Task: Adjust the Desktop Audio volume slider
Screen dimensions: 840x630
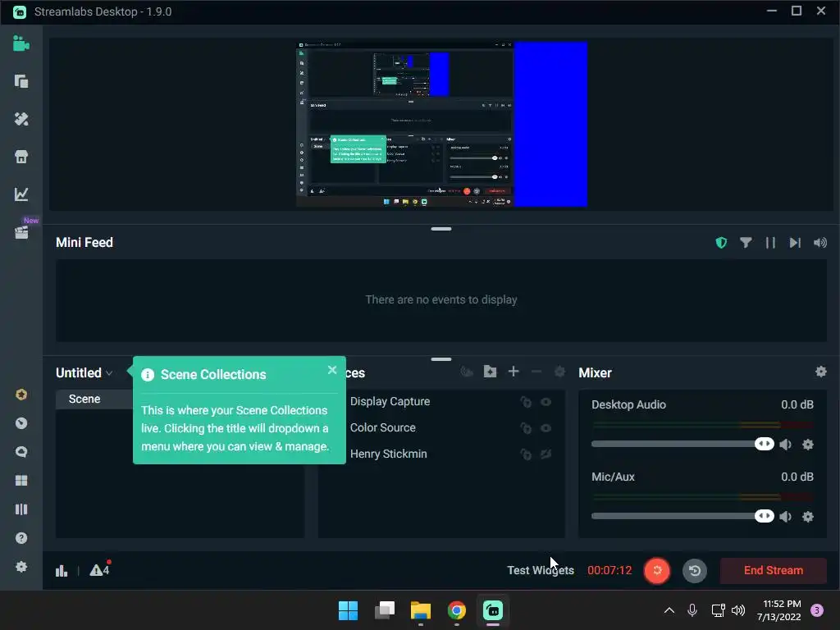Action: (x=682, y=444)
